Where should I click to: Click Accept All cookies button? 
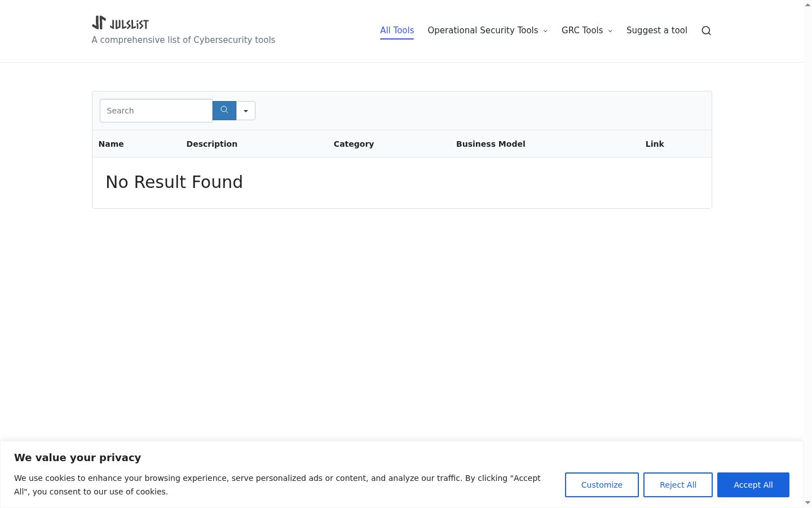pos(753,485)
